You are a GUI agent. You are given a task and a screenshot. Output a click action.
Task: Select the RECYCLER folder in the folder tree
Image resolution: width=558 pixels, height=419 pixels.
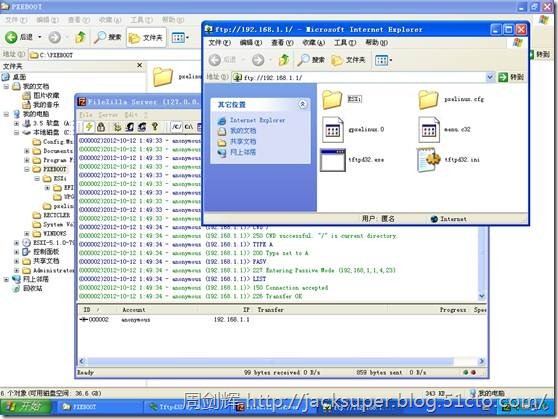point(51,215)
